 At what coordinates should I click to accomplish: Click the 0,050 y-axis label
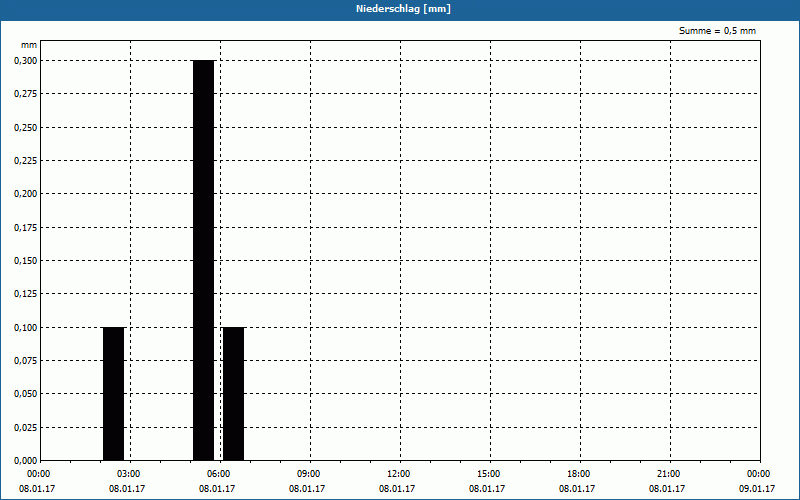tap(26, 394)
